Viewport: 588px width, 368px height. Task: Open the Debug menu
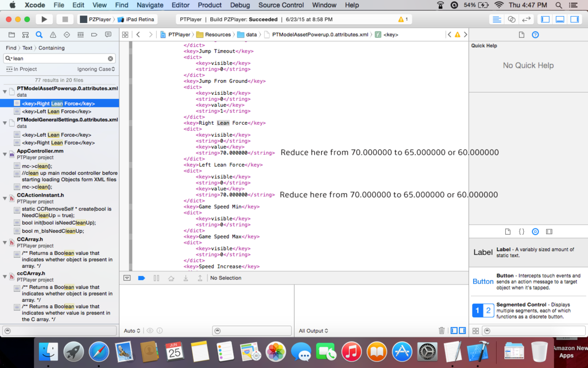click(x=240, y=5)
